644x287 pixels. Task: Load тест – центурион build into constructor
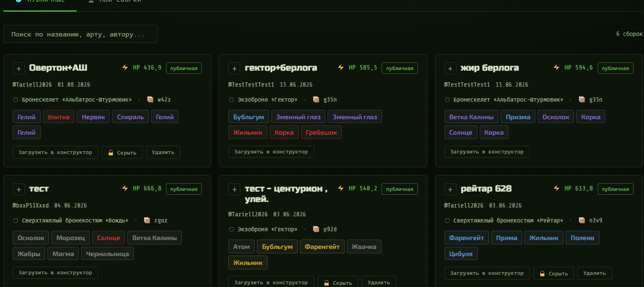[x=271, y=283]
